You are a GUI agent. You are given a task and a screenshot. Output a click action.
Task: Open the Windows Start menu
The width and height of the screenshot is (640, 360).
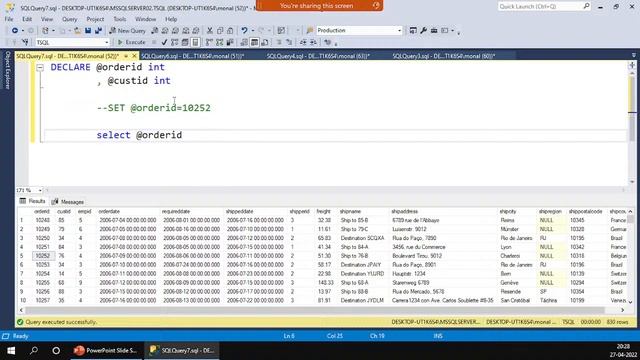point(11,351)
